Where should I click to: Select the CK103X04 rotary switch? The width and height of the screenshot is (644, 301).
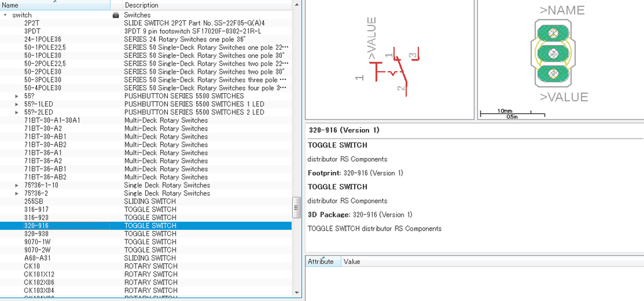pos(146,290)
